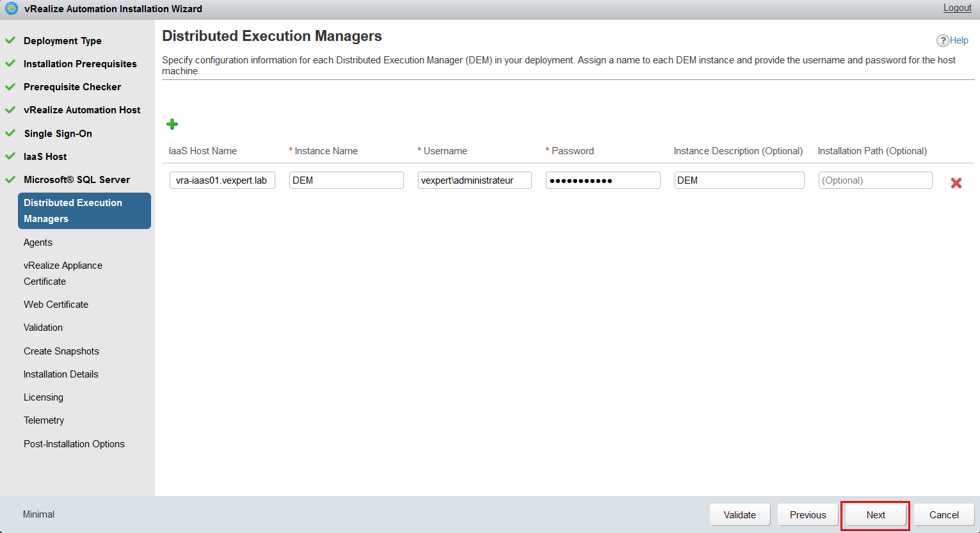Click Logout link
980x533 pixels.
coord(957,8)
